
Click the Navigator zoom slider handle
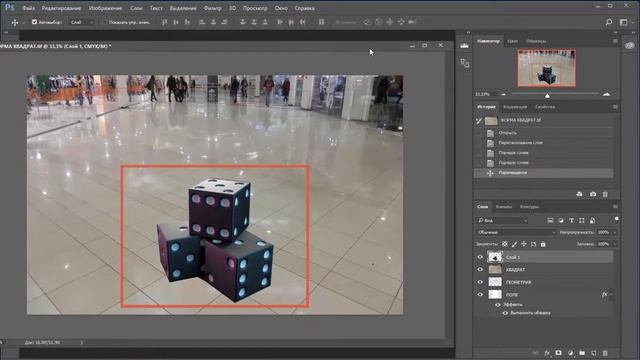(547, 96)
